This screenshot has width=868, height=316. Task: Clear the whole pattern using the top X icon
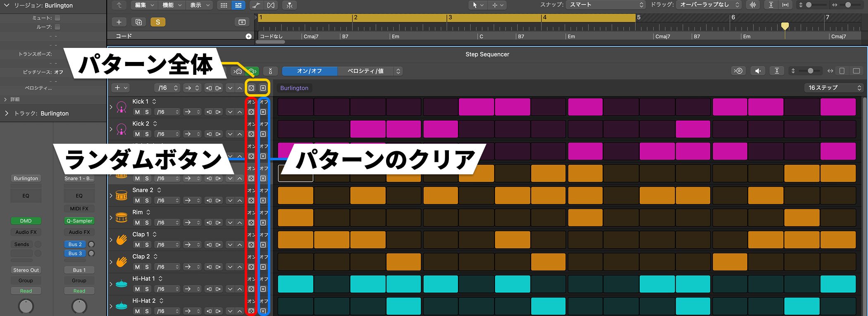tap(263, 88)
